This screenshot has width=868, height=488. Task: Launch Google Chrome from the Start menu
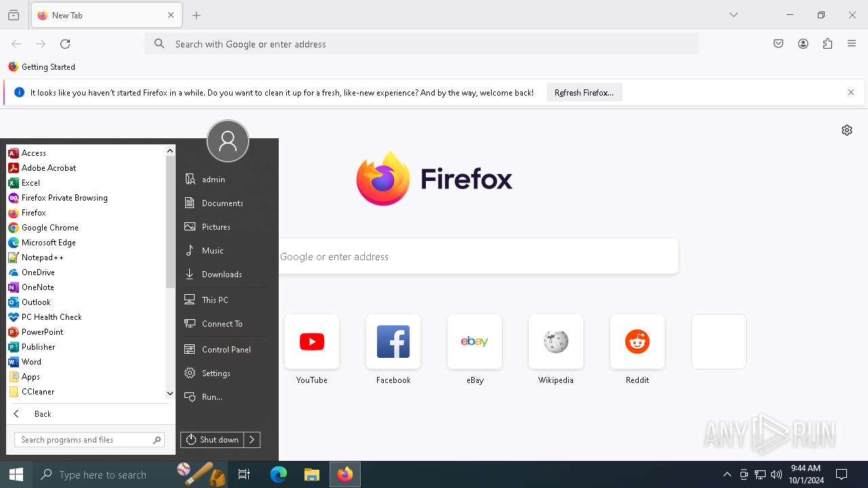click(87, 228)
